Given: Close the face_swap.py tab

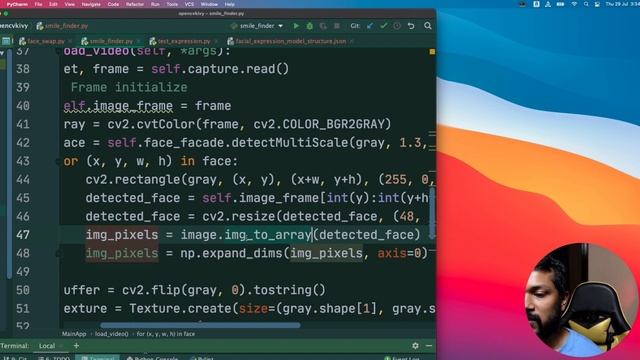Looking at the screenshot, I should coord(70,41).
